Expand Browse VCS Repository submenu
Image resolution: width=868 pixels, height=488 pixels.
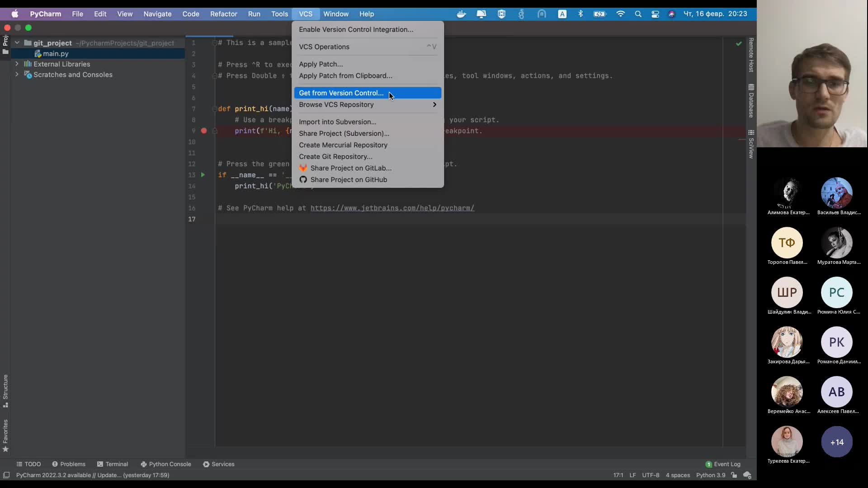368,104
